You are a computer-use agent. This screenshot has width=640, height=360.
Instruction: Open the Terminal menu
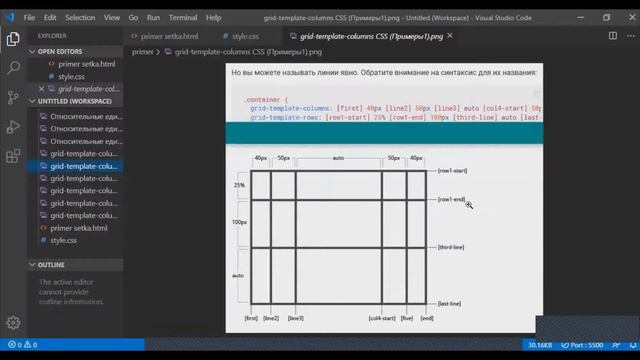click(183, 18)
